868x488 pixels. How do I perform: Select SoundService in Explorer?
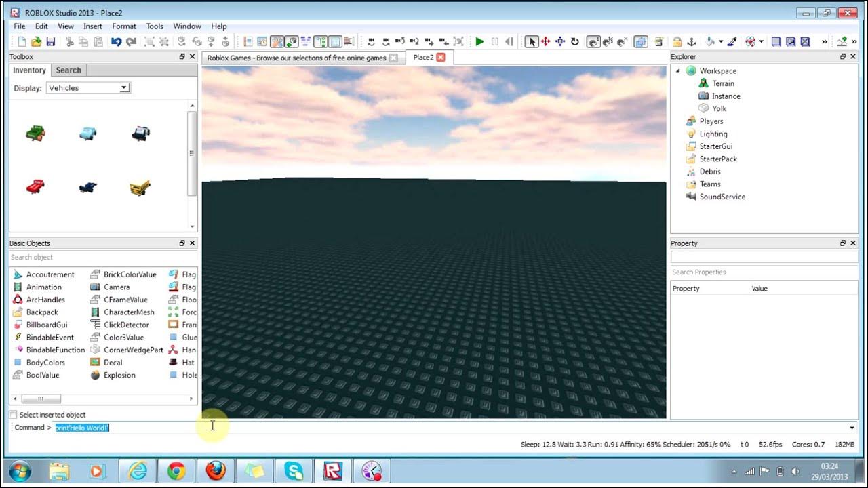[x=722, y=197]
